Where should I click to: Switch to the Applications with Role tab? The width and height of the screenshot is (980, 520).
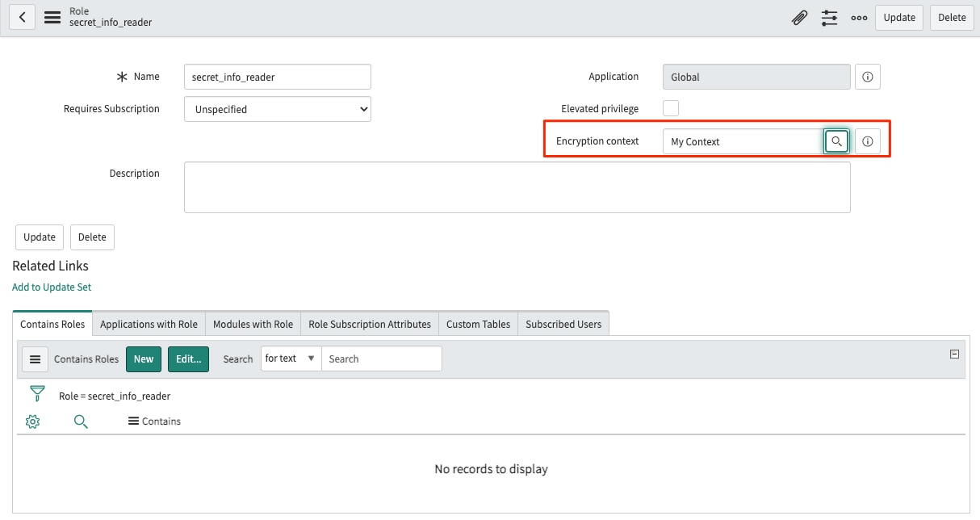[149, 323]
